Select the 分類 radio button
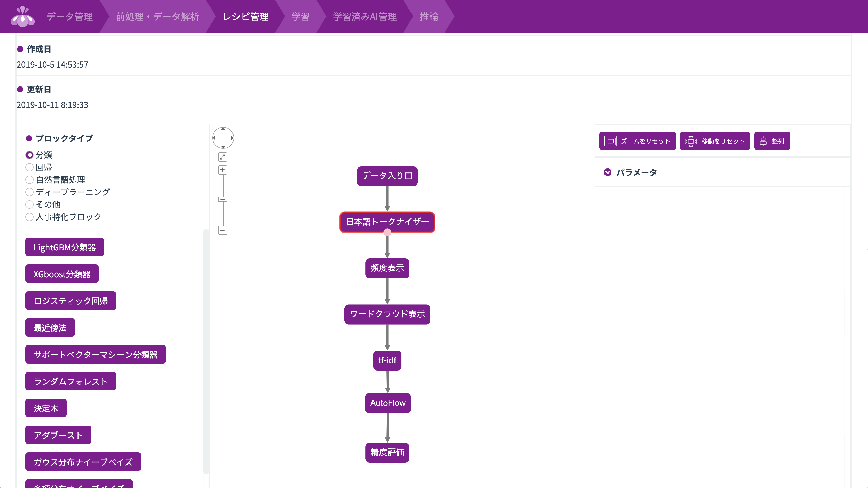 30,155
